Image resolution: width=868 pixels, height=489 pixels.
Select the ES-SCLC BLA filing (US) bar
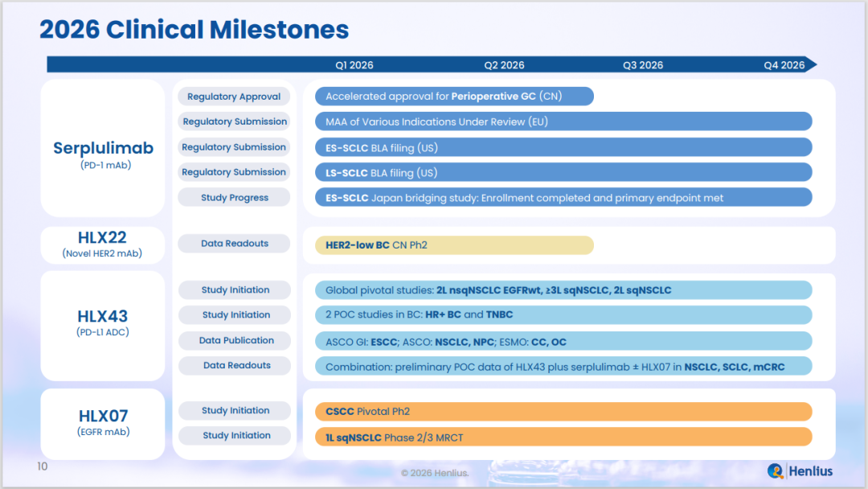point(563,147)
